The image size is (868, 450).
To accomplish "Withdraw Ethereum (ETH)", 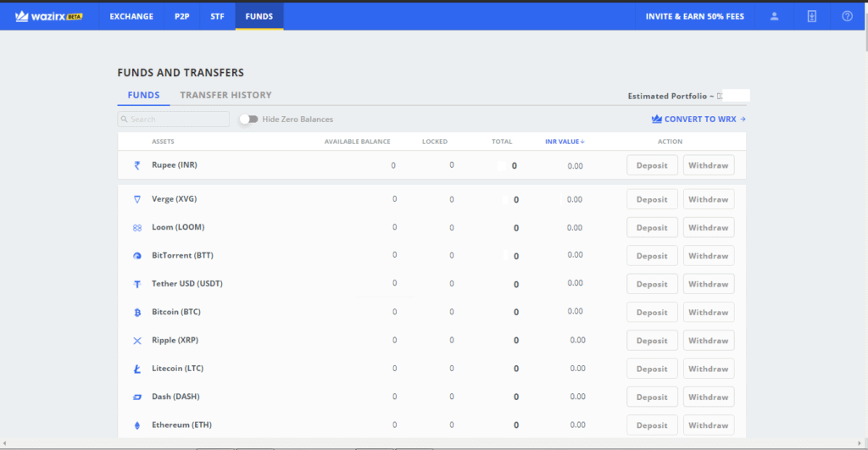I will 709,425.
